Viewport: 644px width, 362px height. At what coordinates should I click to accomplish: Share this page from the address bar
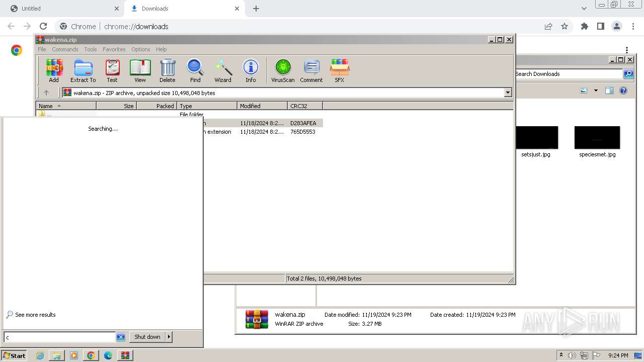click(x=548, y=26)
